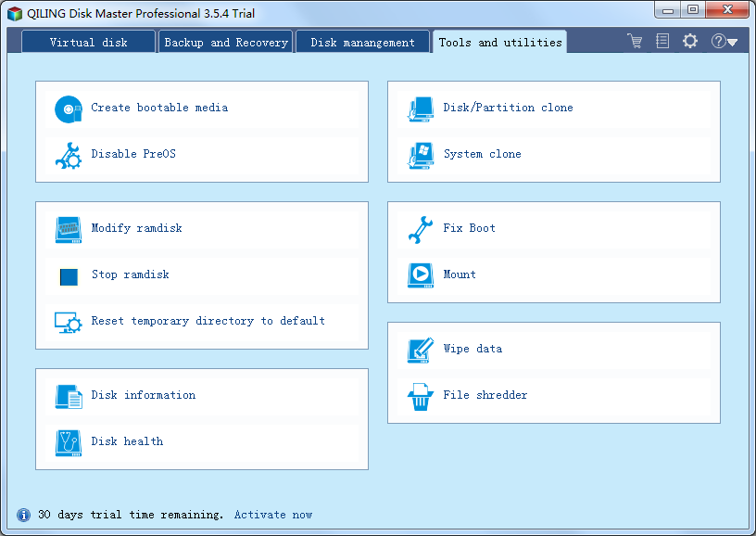This screenshot has height=536, width=756.
Task: Switch to the Backup and Recovery tab
Action: coord(226,42)
